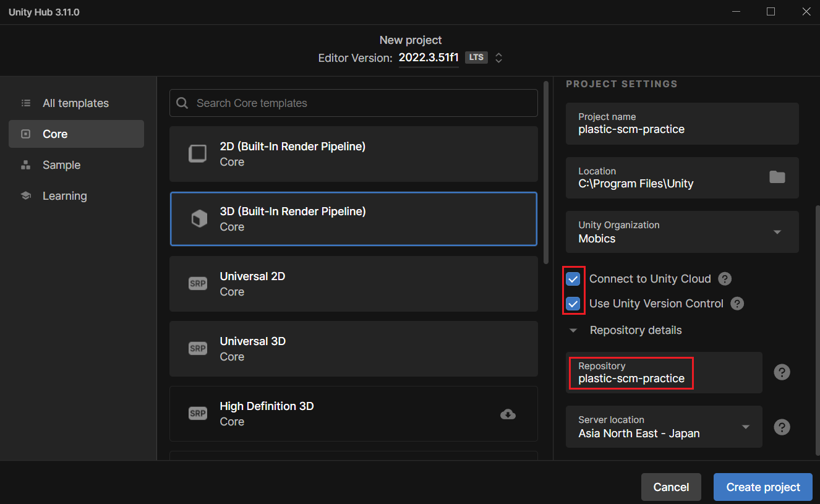Toggle Connect to Unity Cloud checkbox

(x=573, y=279)
